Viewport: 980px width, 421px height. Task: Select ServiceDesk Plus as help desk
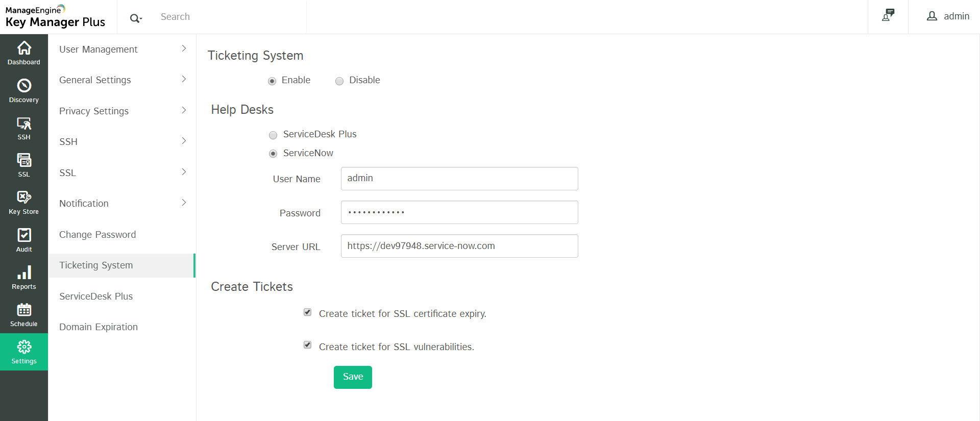click(273, 135)
